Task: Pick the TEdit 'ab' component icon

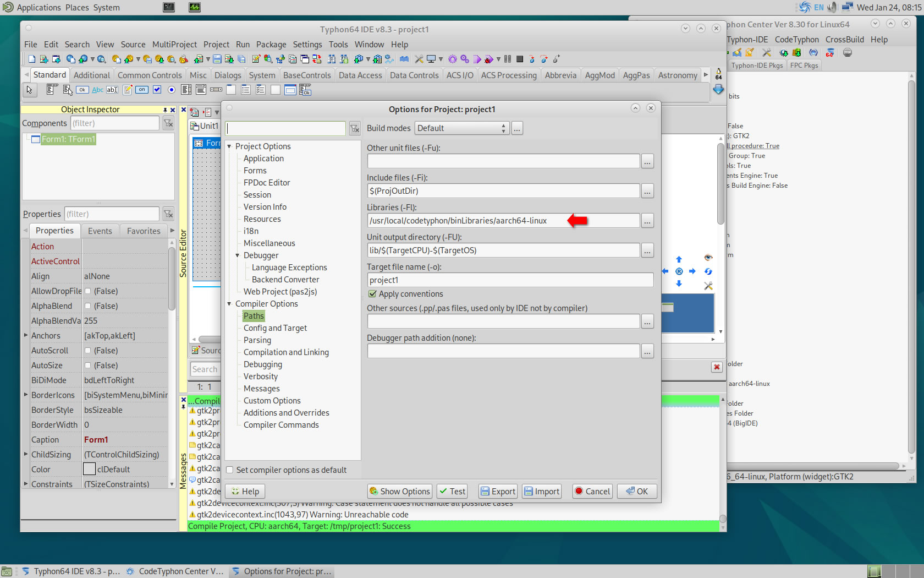Action: pos(112,90)
